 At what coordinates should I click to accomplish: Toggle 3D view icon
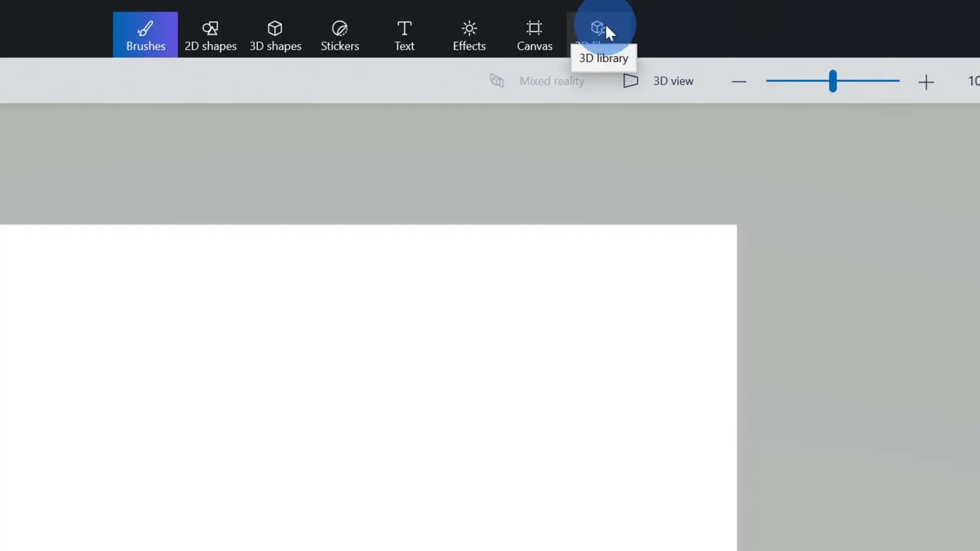click(x=630, y=81)
